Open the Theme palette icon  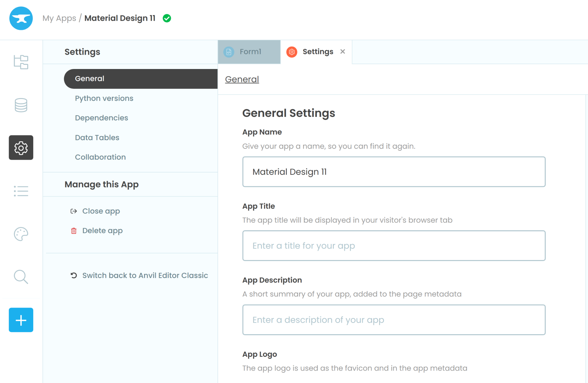(21, 234)
